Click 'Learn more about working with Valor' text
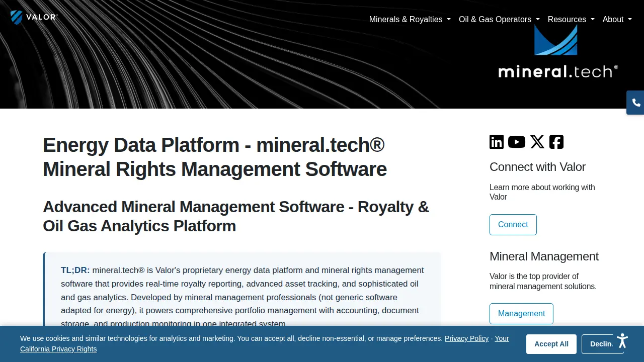 (542, 192)
